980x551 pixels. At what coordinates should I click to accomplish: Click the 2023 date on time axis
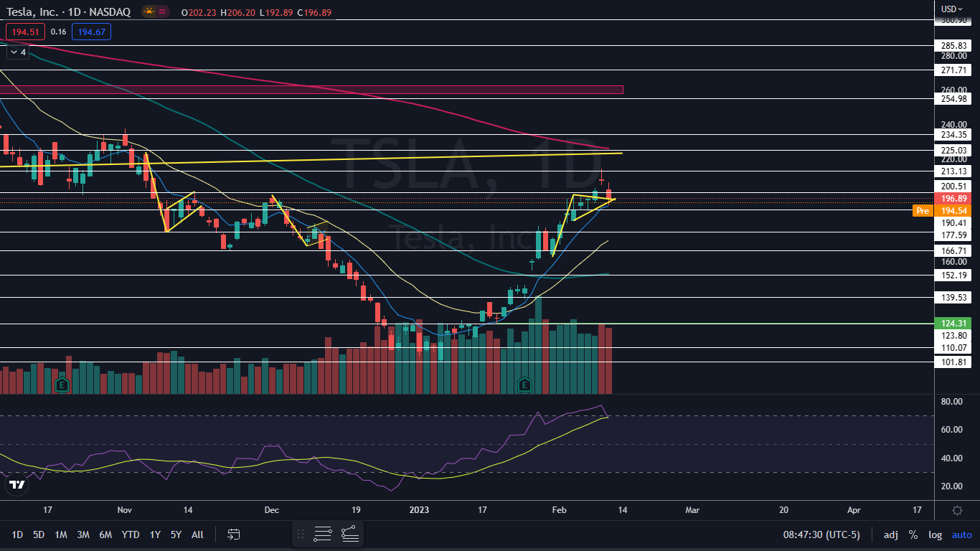point(419,510)
